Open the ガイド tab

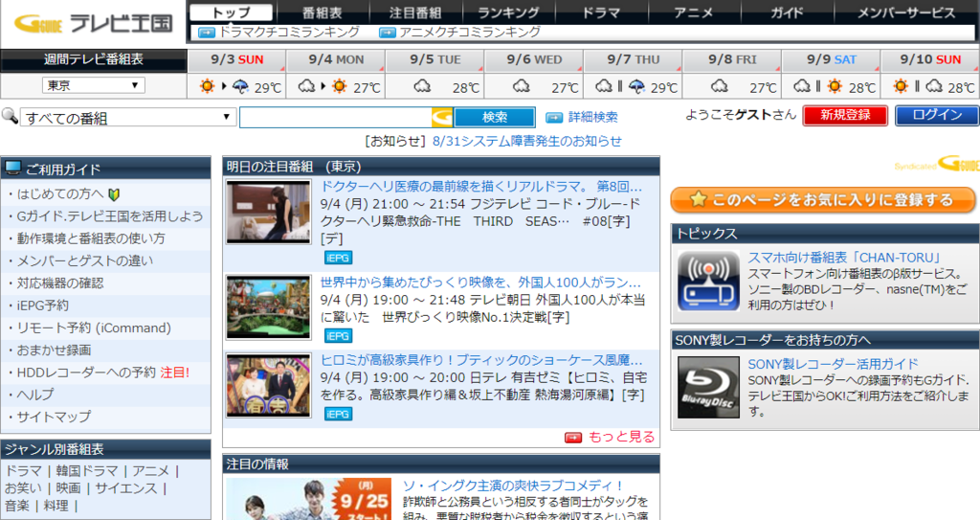(787, 12)
